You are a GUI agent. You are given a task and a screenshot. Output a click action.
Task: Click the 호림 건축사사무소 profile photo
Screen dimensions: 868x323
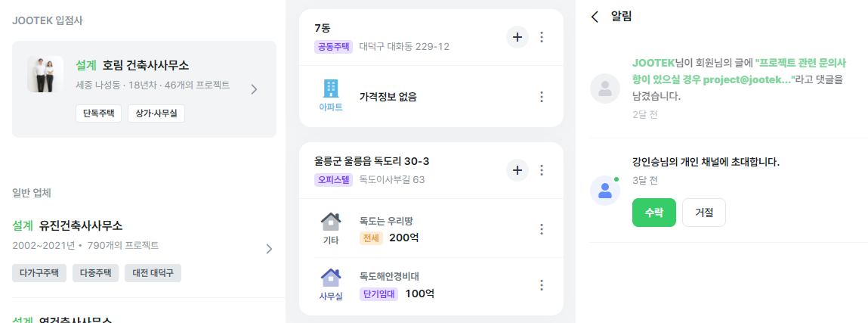(x=45, y=74)
